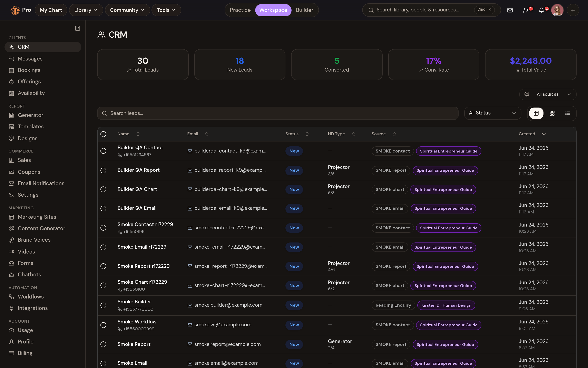588x368 pixels.
Task: Switch to grid card view icon
Action: [552, 113]
